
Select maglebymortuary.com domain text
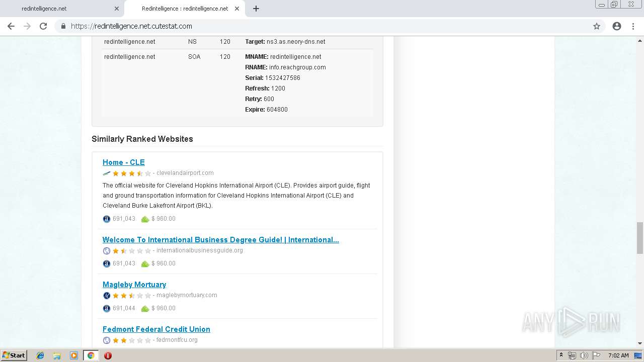pyautogui.click(x=187, y=295)
